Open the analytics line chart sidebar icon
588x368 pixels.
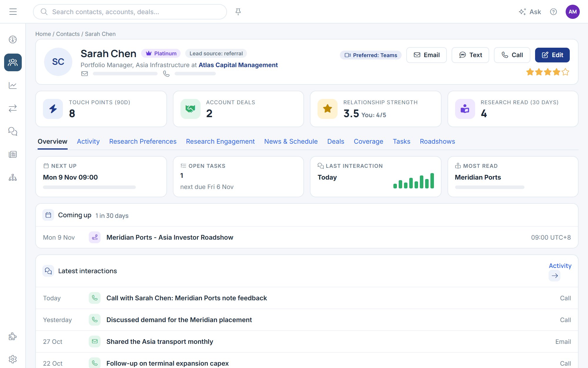13,85
